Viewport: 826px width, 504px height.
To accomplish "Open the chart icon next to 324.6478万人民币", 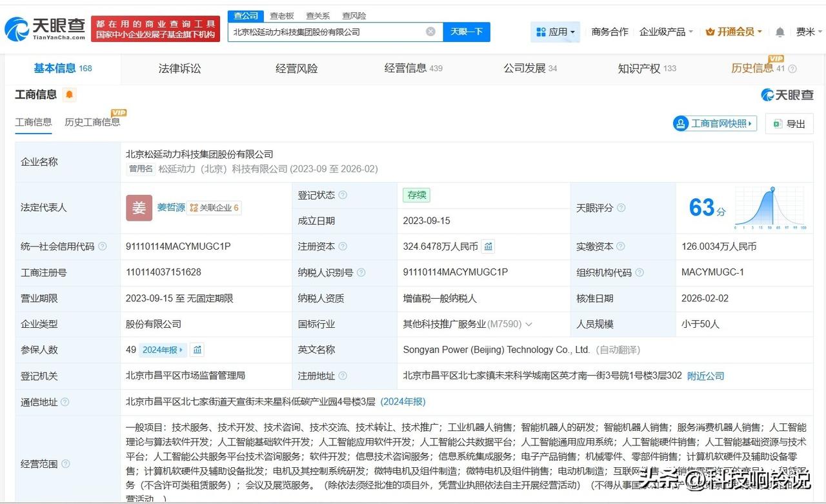I will (489, 247).
